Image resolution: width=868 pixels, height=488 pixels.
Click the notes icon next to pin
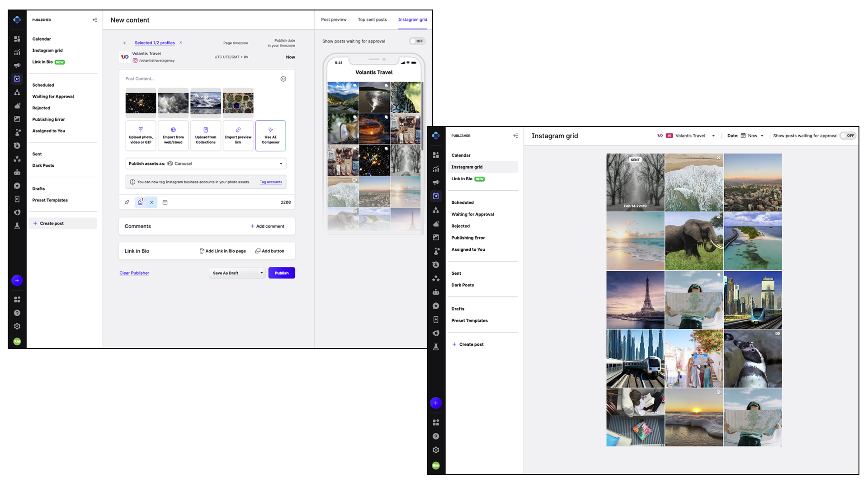(x=140, y=202)
